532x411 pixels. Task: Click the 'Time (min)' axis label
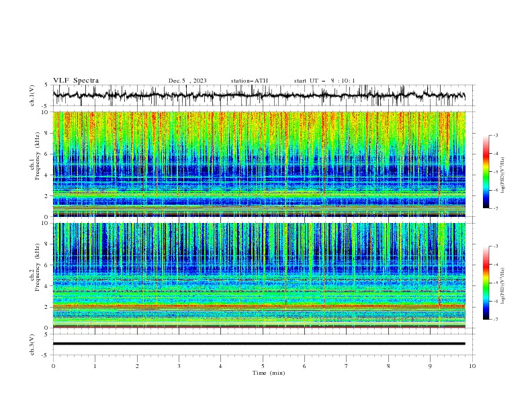point(269,373)
